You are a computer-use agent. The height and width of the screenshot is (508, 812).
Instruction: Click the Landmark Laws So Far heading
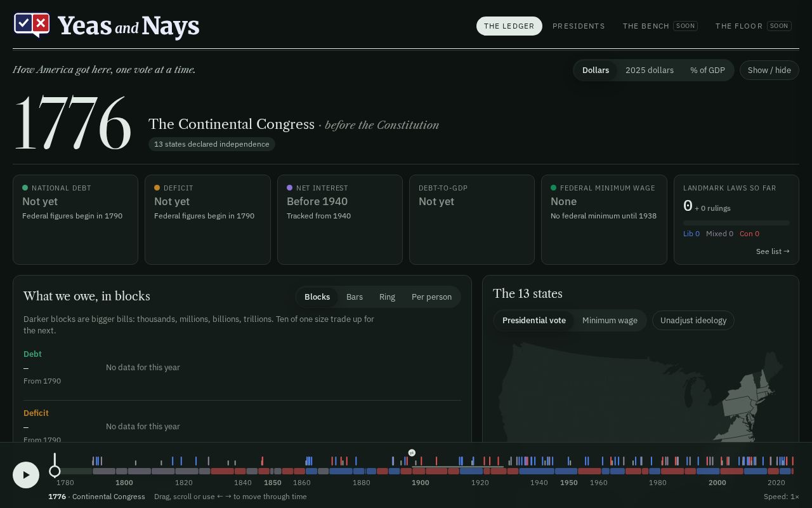point(730,188)
